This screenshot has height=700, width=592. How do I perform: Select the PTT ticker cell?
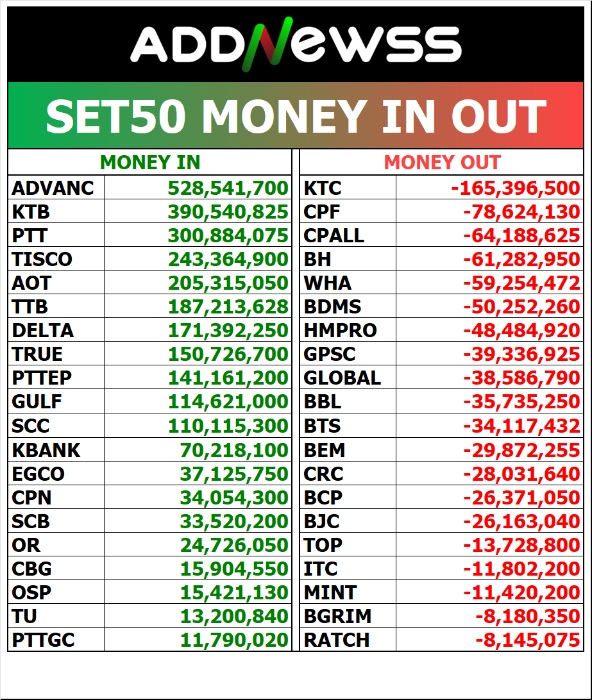[30, 235]
